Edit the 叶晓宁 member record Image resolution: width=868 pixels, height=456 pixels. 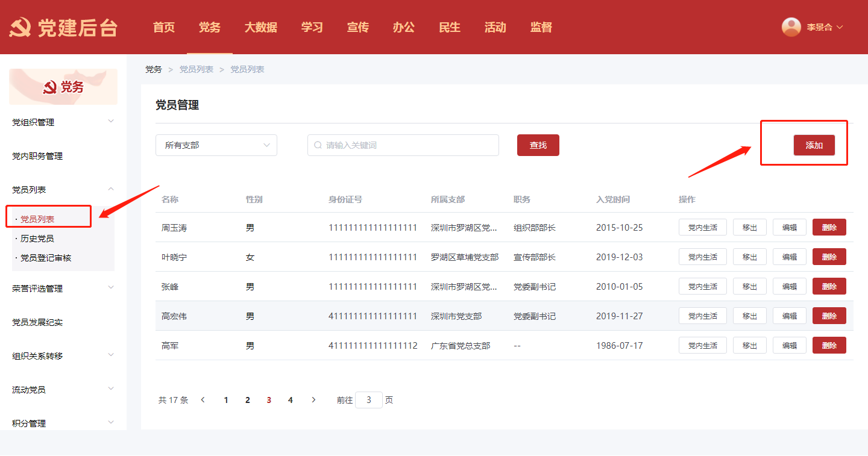(x=789, y=257)
